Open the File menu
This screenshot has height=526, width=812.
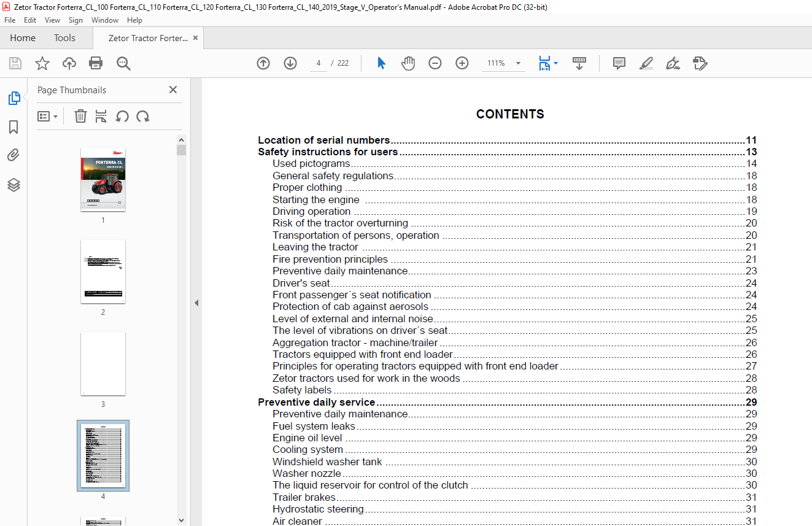[10, 20]
